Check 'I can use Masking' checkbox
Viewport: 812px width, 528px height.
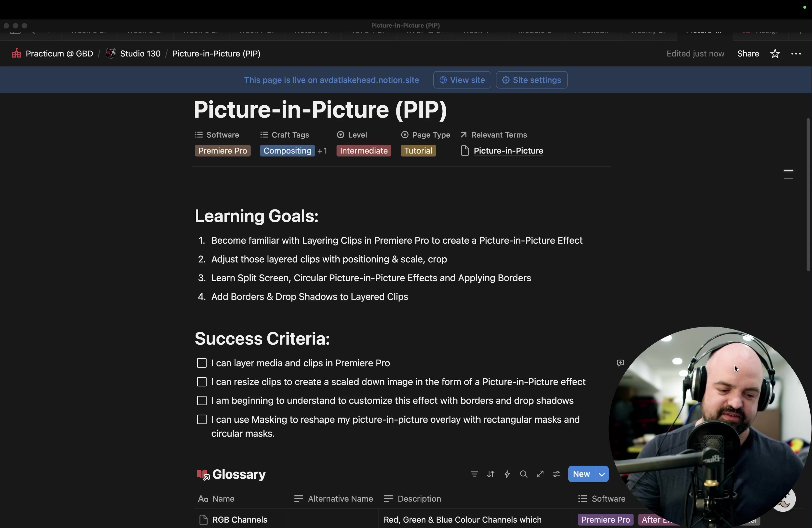[202, 419]
